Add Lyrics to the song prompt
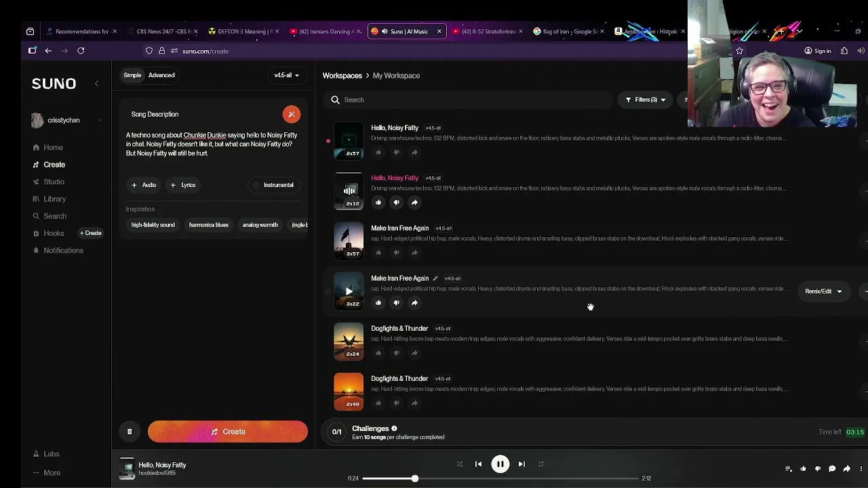Viewport: 868px width, 488px height. [183, 185]
